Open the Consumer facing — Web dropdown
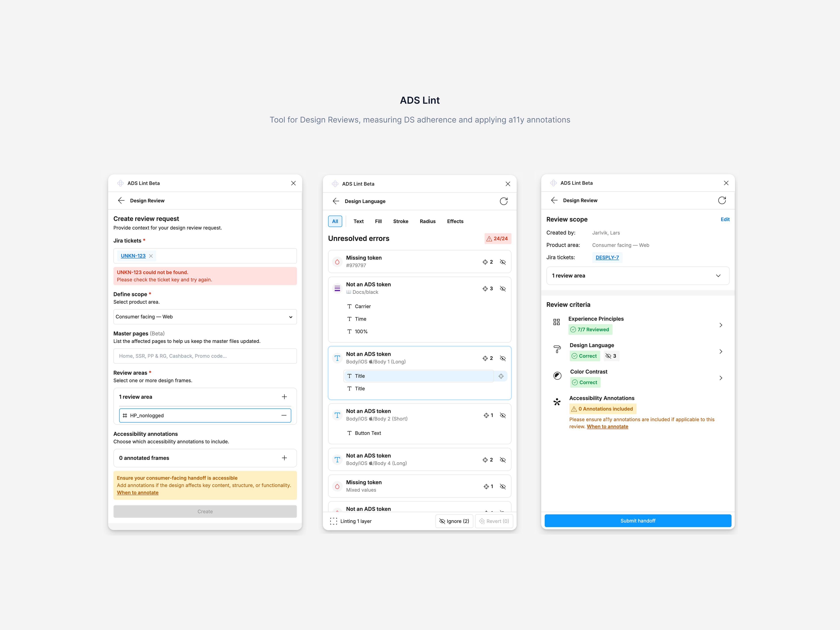The height and width of the screenshot is (630, 840). tap(205, 317)
